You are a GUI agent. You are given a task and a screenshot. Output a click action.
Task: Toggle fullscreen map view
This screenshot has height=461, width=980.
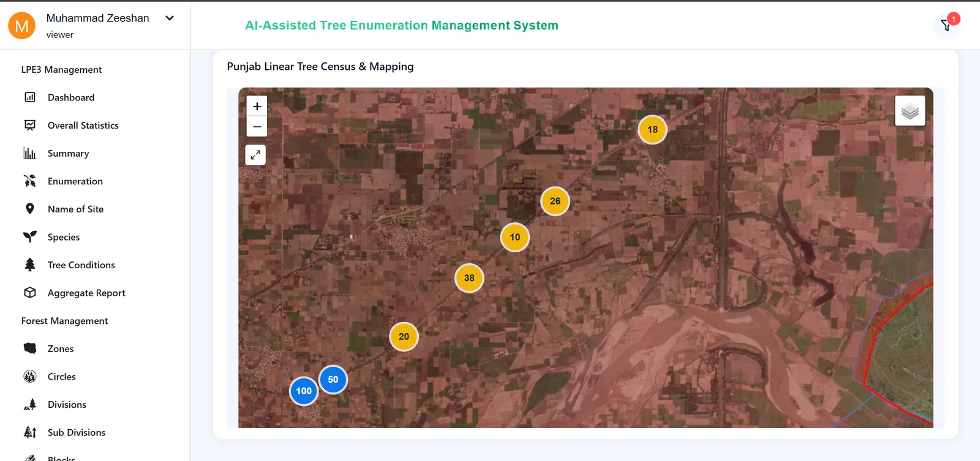click(255, 155)
